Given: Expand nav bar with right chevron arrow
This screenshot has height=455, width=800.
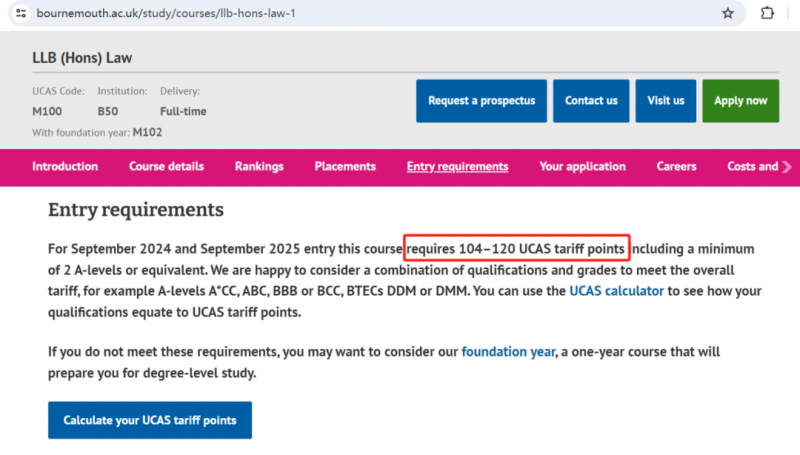Looking at the screenshot, I should [x=787, y=167].
